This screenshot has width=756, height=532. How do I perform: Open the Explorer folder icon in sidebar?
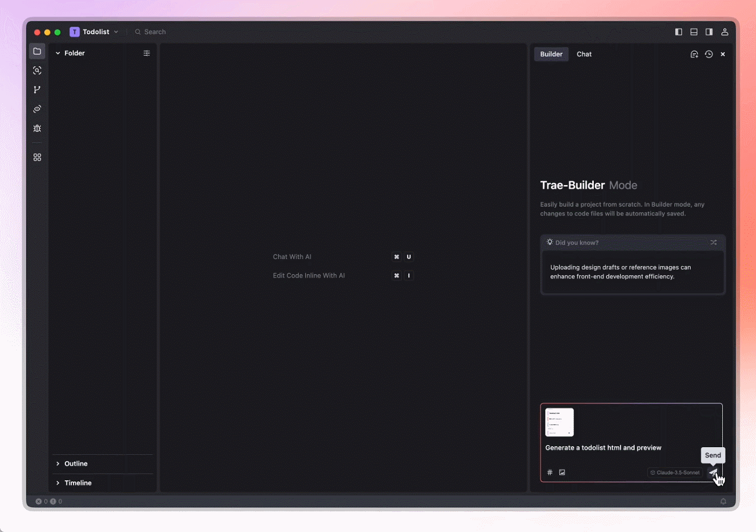[x=37, y=52]
